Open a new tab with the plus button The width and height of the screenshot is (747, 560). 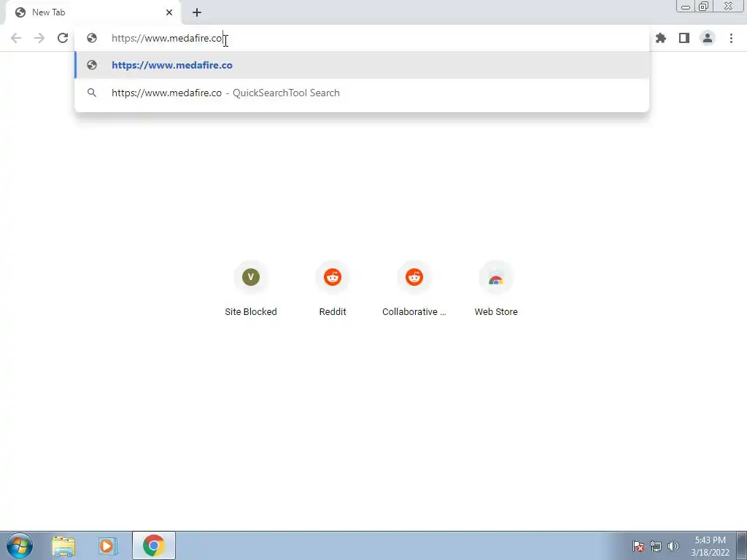[x=197, y=12]
